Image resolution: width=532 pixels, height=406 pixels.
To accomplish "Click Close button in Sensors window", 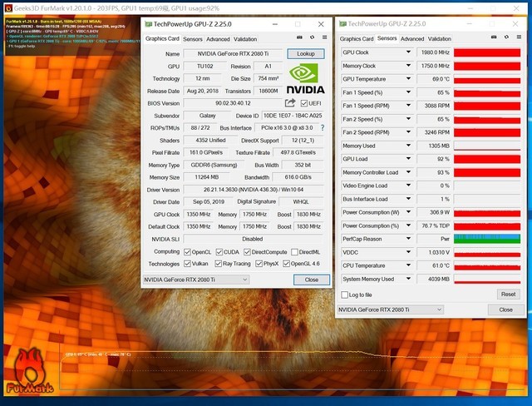I will click(x=505, y=309).
